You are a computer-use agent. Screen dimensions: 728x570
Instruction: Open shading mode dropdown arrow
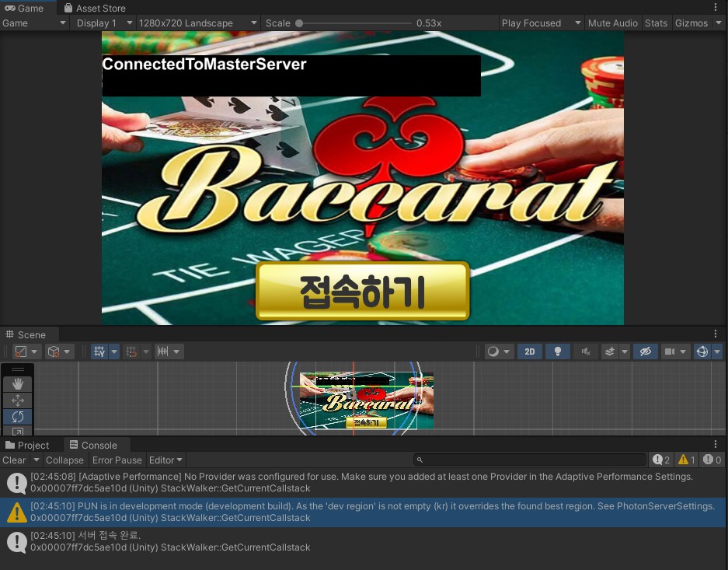tap(506, 351)
